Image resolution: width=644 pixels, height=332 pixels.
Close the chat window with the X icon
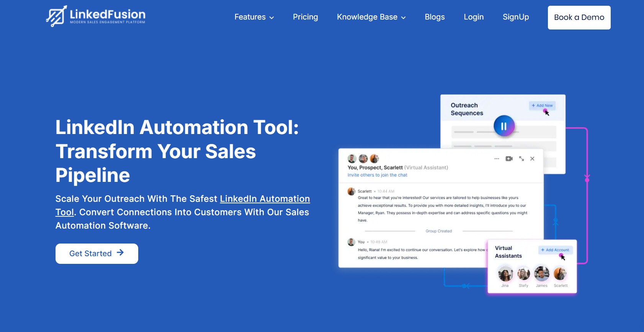pyautogui.click(x=532, y=159)
